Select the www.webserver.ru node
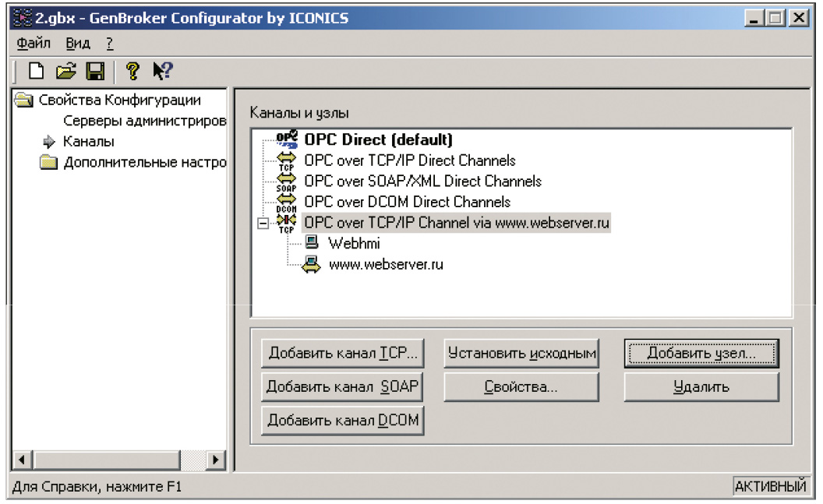Screen dimensions: 823x504 (x=386, y=264)
